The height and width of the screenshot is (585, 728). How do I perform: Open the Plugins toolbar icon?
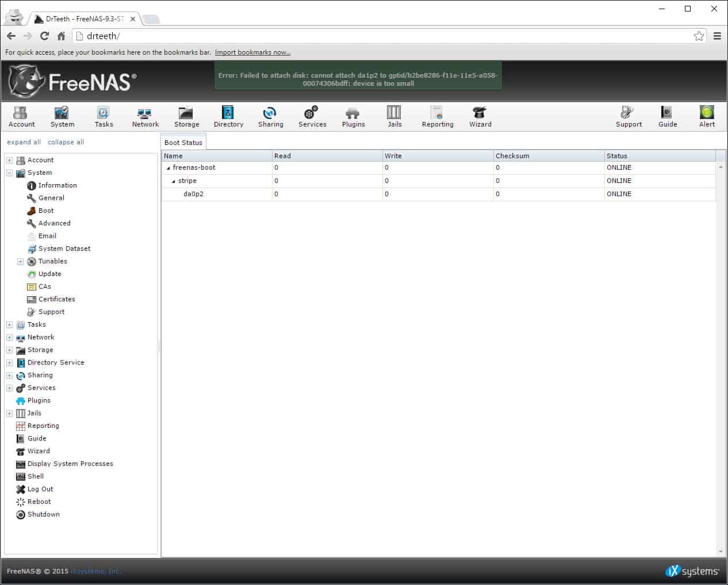pos(353,116)
